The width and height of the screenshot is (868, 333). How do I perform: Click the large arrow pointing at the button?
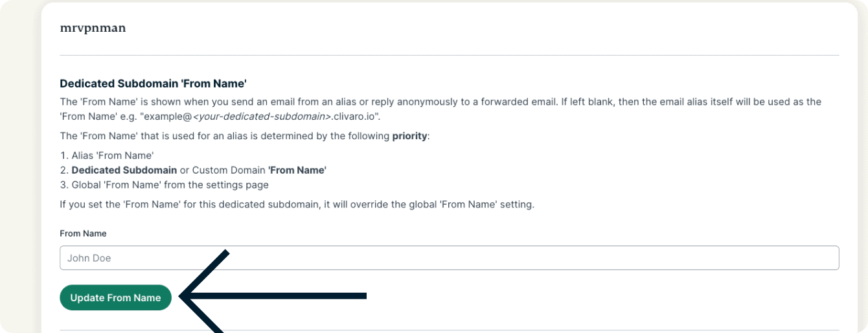coord(272,296)
